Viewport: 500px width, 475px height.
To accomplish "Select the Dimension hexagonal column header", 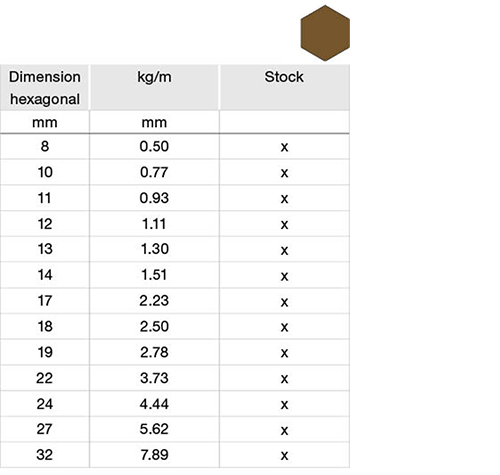I will 45,88.
